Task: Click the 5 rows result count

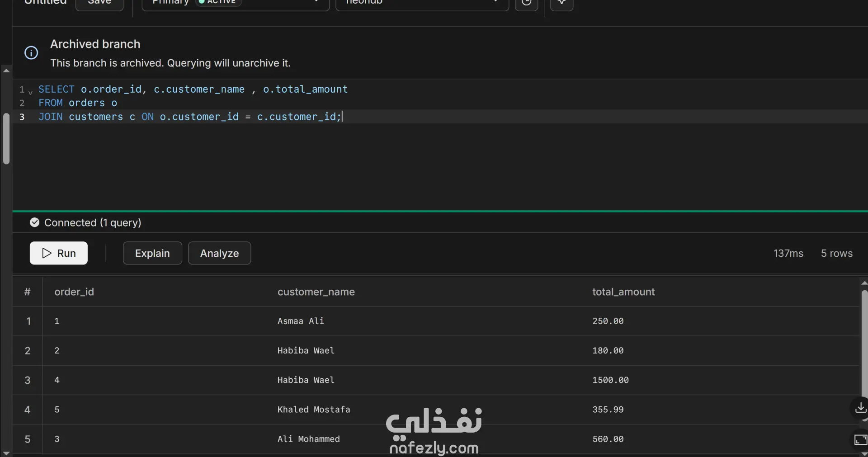Action: pos(837,253)
